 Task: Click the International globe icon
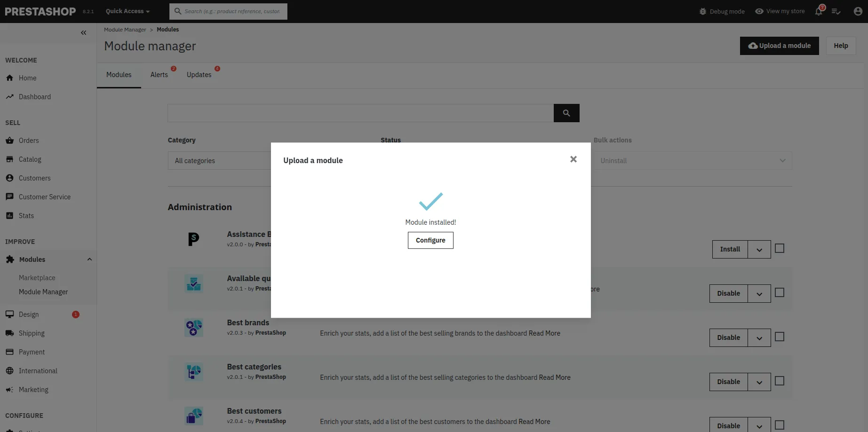(10, 370)
